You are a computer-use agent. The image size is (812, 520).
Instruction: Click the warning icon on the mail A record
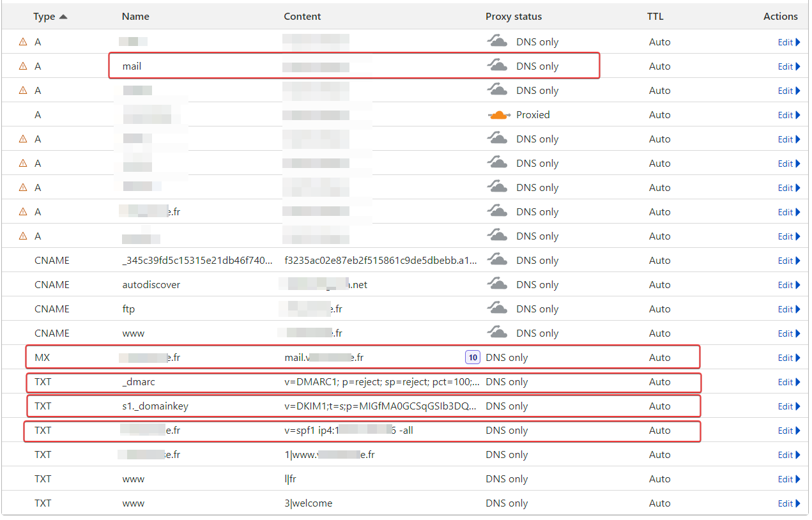23,66
